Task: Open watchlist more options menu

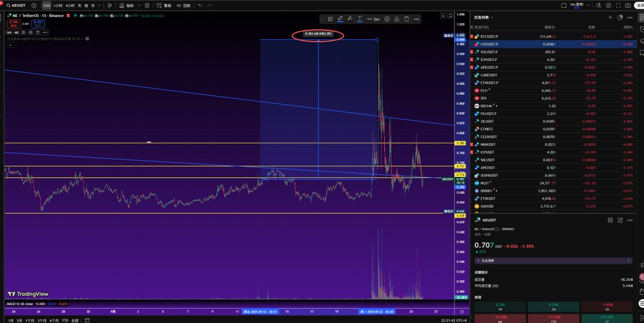Action: tap(630, 18)
